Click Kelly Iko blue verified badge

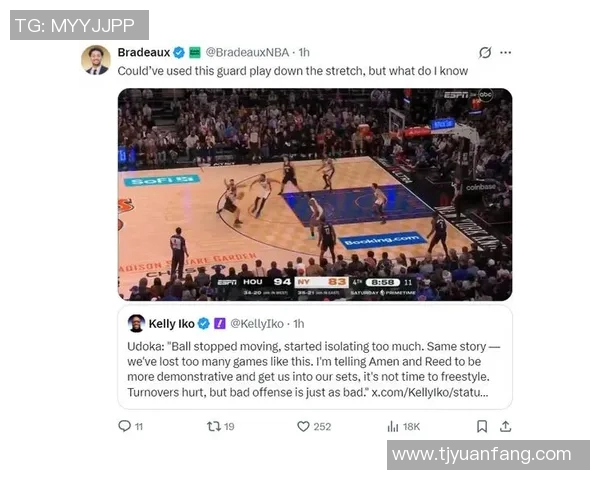pos(204,324)
